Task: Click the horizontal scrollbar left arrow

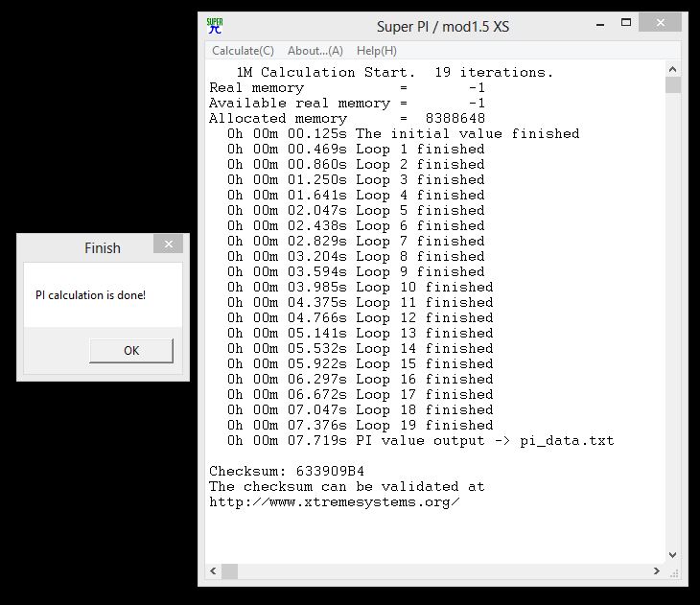Action: click(x=214, y=572)
